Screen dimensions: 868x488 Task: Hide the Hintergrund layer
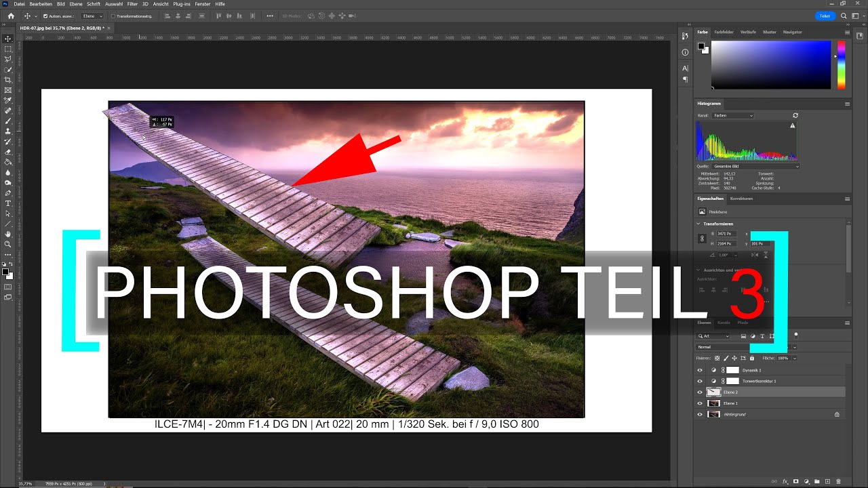tap(700, 414)
